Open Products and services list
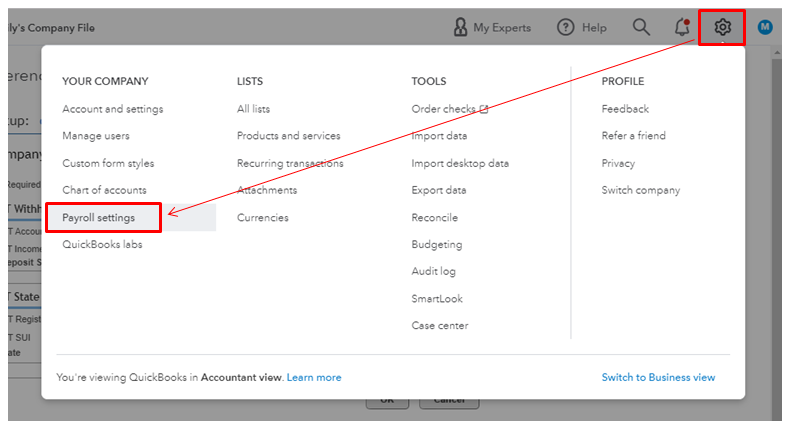Image resolution: width=793 pixels, height=428 pixels. (x=288, y=136)
